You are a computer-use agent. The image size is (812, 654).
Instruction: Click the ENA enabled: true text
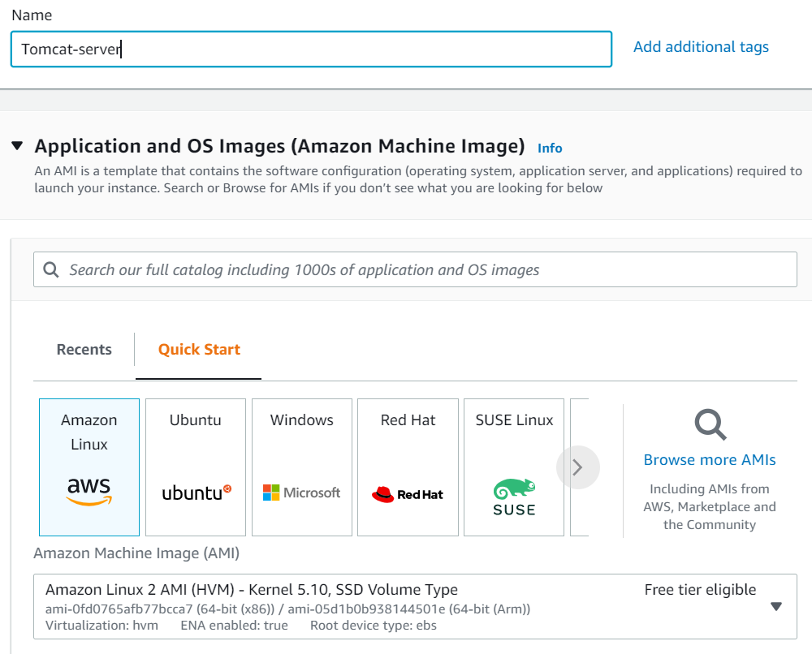click(x=234, y=626)
